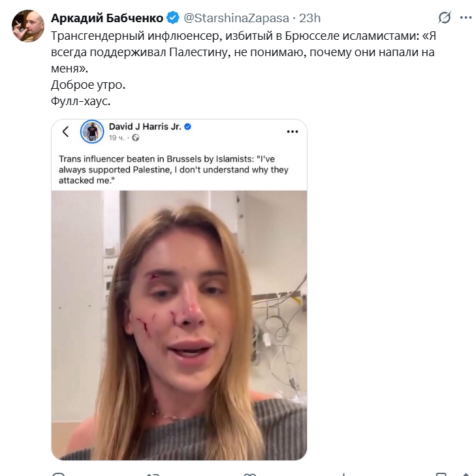Open the three-dot menu in embedded post
Viewport: 474px width, 476px height.
(x=292, y=131)
